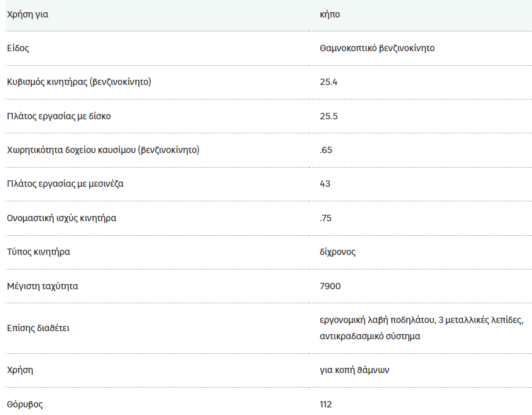
Task: Click 'Πλάτος εργασίας με μεσινέζα' label
Action: point(65,184)
